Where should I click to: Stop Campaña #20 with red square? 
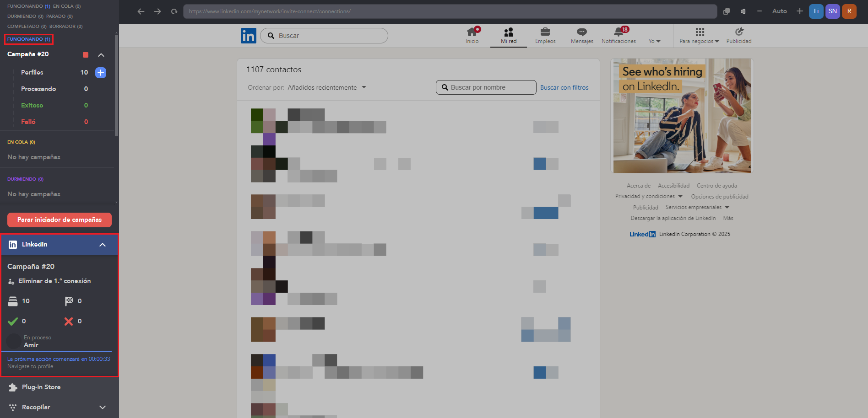pos(86,55)
